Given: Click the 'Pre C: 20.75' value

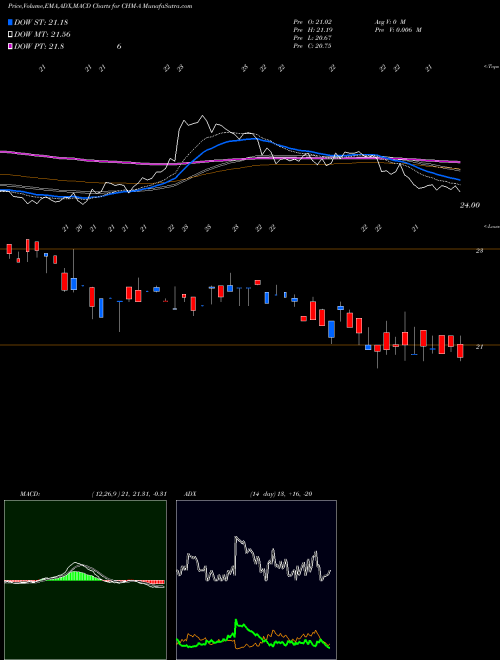Looking at the screenshot, I should [312, 46].
